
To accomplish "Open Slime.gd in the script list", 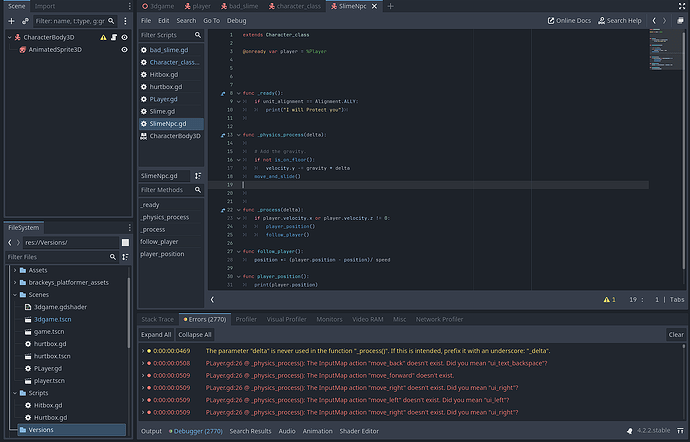I will (171, 111).
